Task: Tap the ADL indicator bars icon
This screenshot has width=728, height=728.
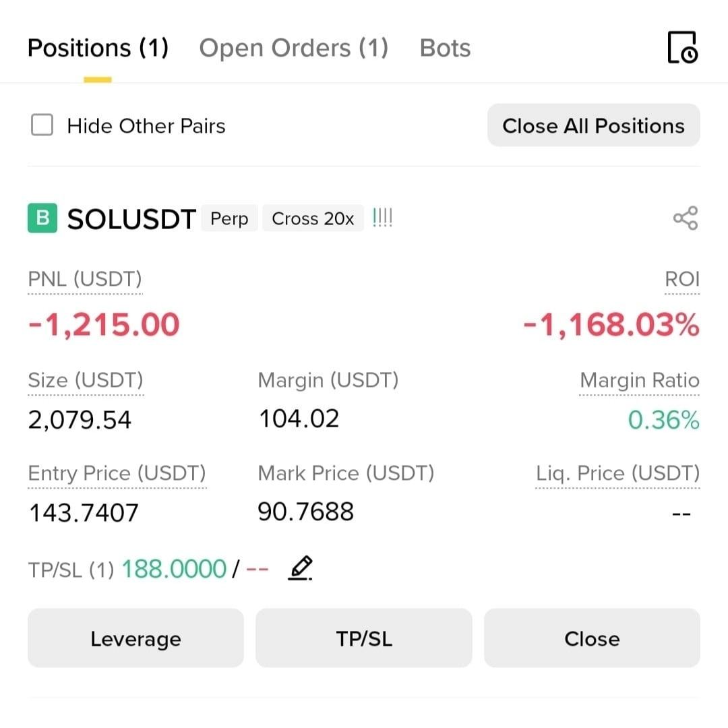Action: 382,218
